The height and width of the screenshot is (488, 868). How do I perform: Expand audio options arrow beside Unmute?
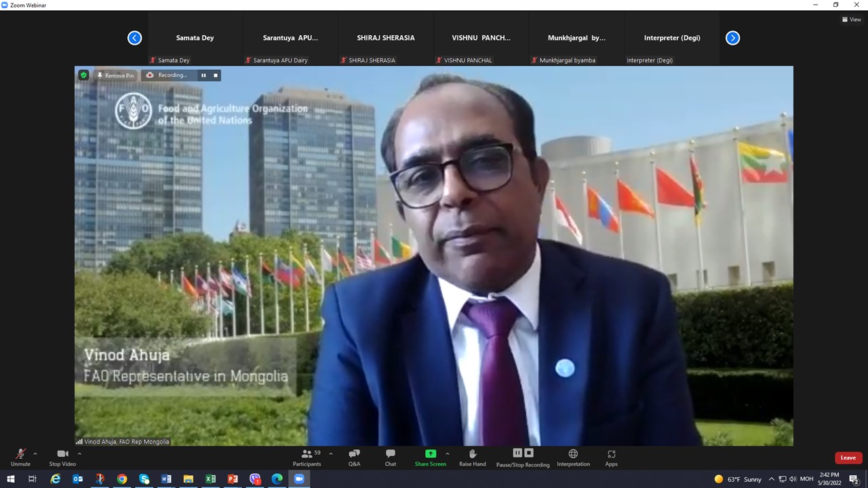pos(35,453)
